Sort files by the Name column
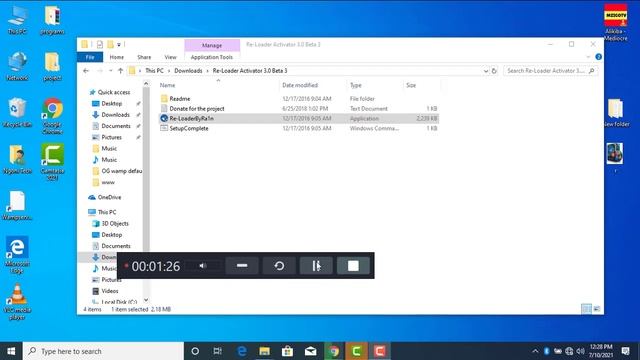The height and width of the screenshot is (360, 640). 167,85
